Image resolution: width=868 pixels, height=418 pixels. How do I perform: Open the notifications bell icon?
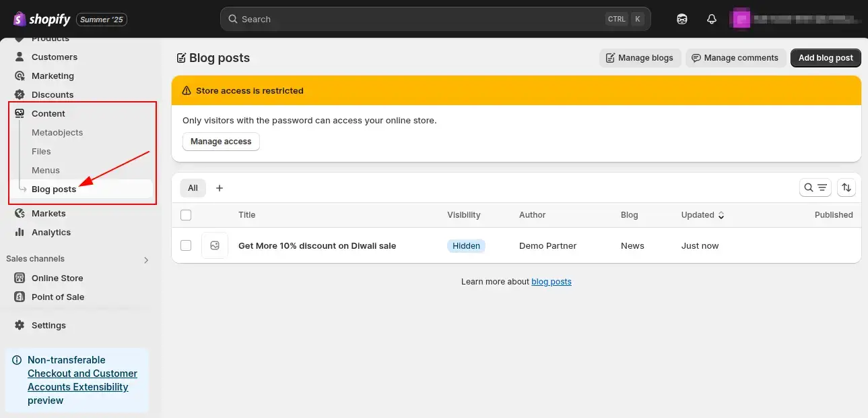[711, 20]
